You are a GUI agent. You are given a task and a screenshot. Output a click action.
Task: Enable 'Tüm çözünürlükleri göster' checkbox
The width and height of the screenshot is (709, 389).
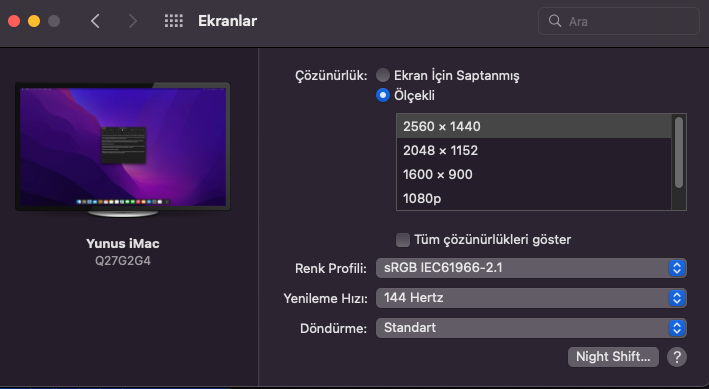402,240
